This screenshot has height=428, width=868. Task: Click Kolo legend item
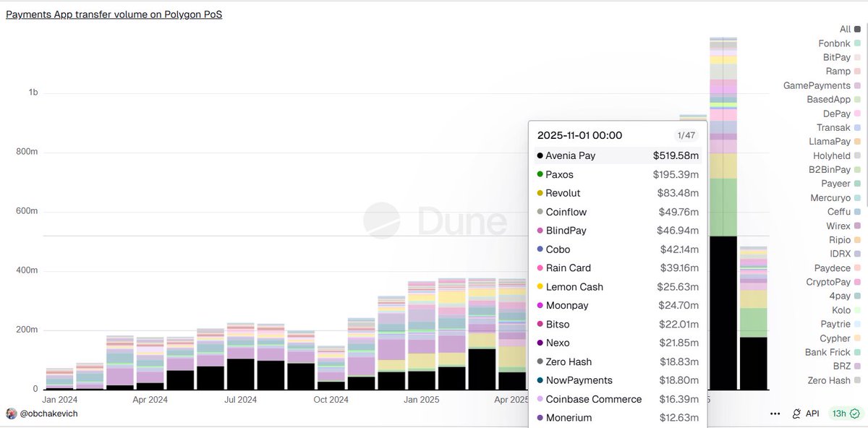(x=846, y=310)
